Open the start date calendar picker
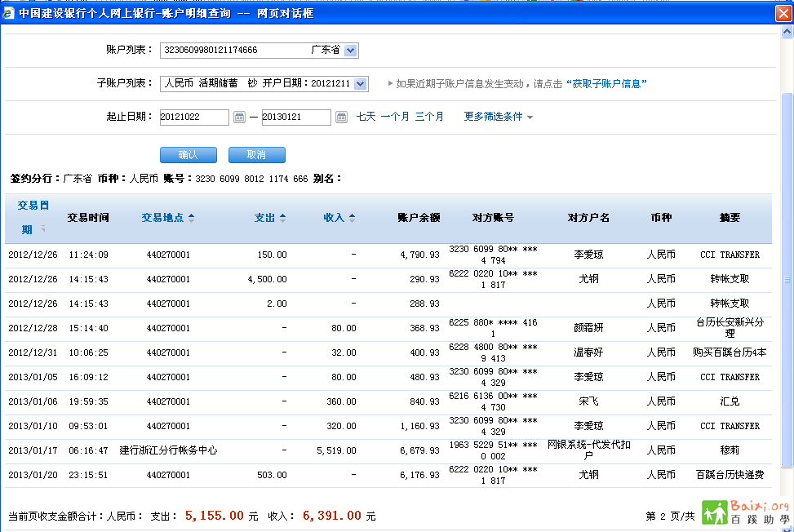794x532 pixels. (x=239, y=117)
